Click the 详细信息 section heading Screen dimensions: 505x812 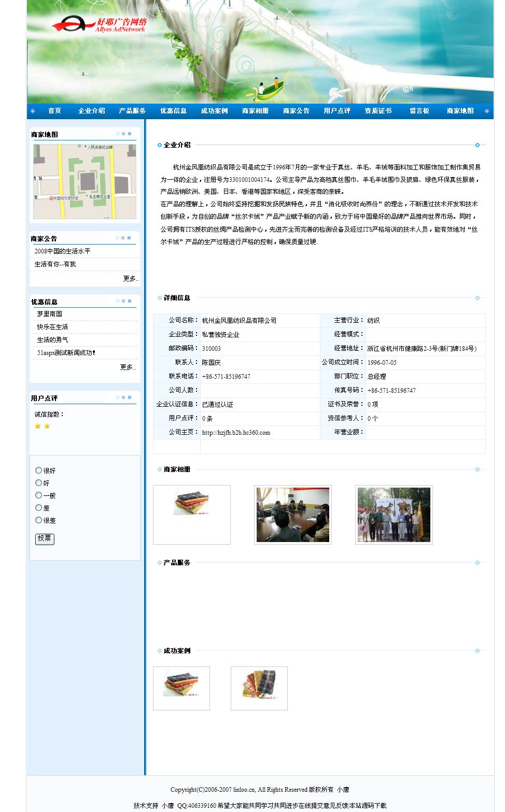coord(177,298)
